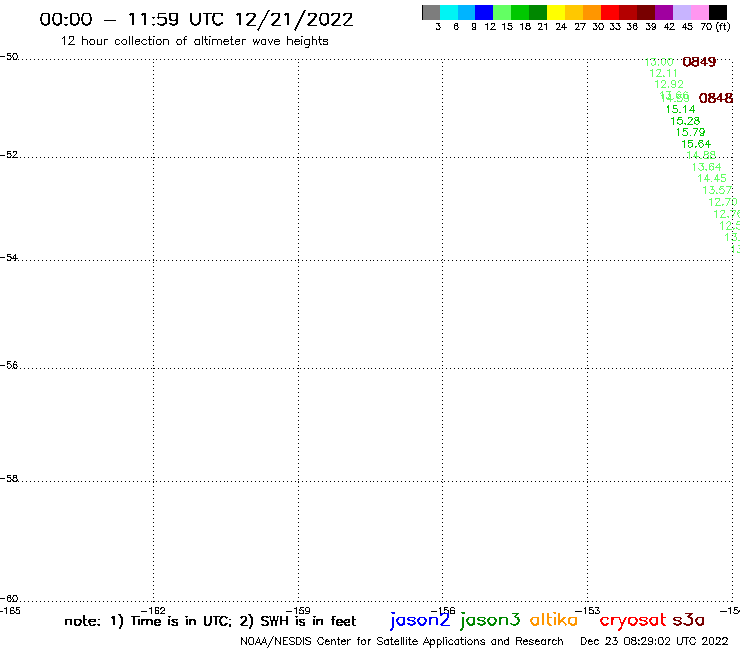This screenshot has width=740, height=650.
Task: Click the lavender legend swatch
Action: (x=681, y=12)
